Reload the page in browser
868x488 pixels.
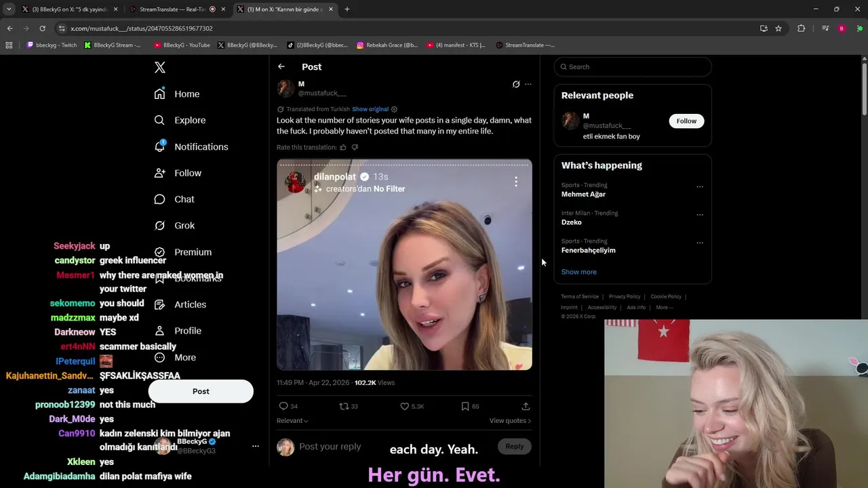[x=42, y=28]
